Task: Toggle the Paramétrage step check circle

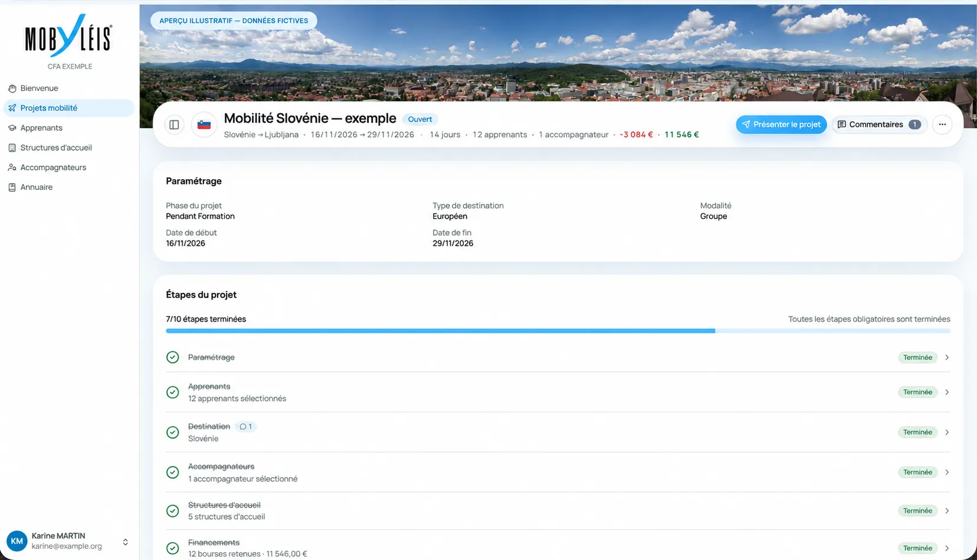Action: pos(173,357)
